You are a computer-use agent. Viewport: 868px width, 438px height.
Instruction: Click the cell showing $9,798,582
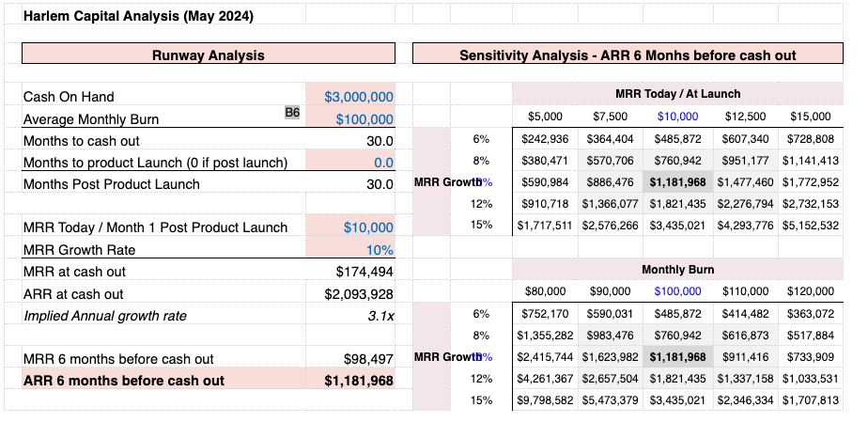[x=545, y=399]
